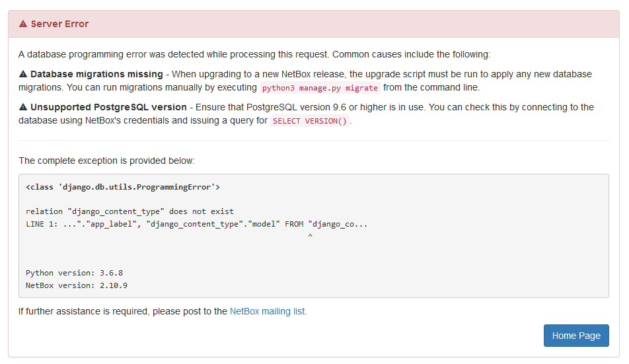629x364 pixels.
Task: Click the warning icon beside Database migrations missing
Action: (23, 74)
